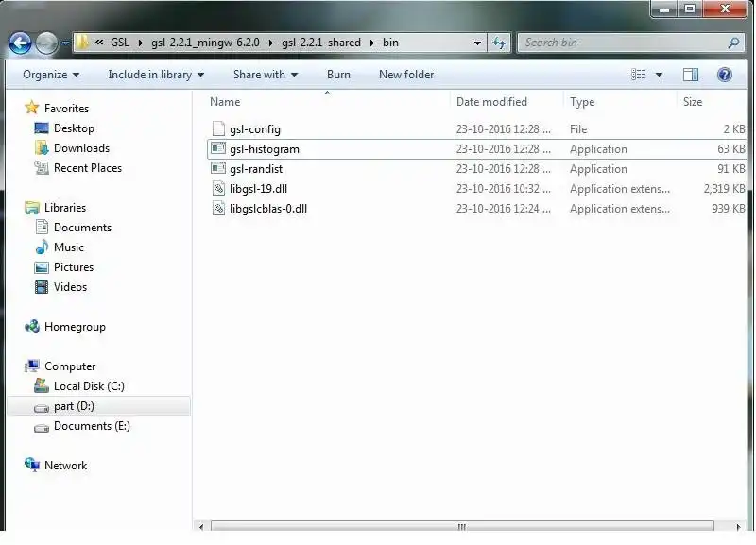
Task: Select the libgsl-19.dll file name
Action: [x=258, y=188]
